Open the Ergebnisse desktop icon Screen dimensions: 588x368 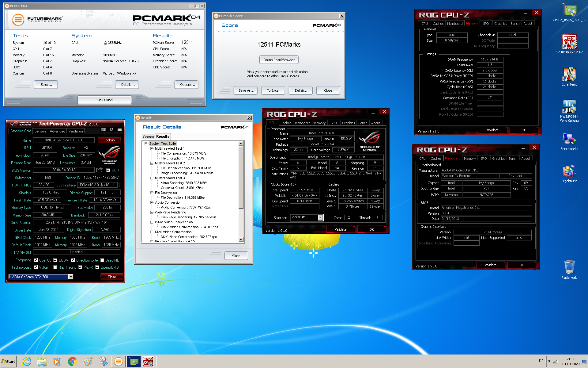[x=569, y=174]
